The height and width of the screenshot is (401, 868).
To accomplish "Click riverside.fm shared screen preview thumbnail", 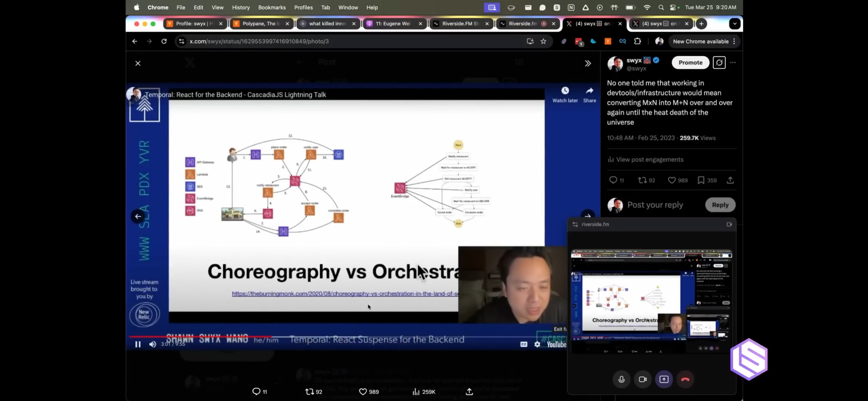I will [651, 301].
